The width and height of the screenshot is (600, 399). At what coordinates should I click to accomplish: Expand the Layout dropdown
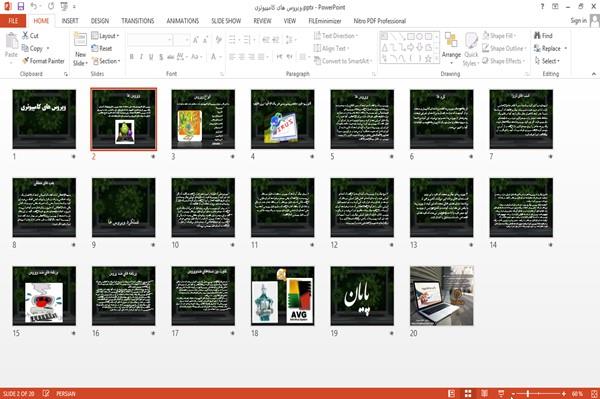coord(105,36)
